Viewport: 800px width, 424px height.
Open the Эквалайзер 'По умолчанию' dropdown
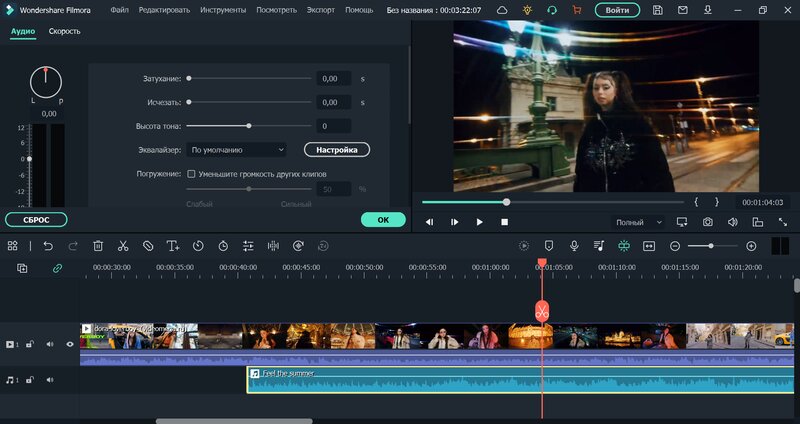click(236, 149)
